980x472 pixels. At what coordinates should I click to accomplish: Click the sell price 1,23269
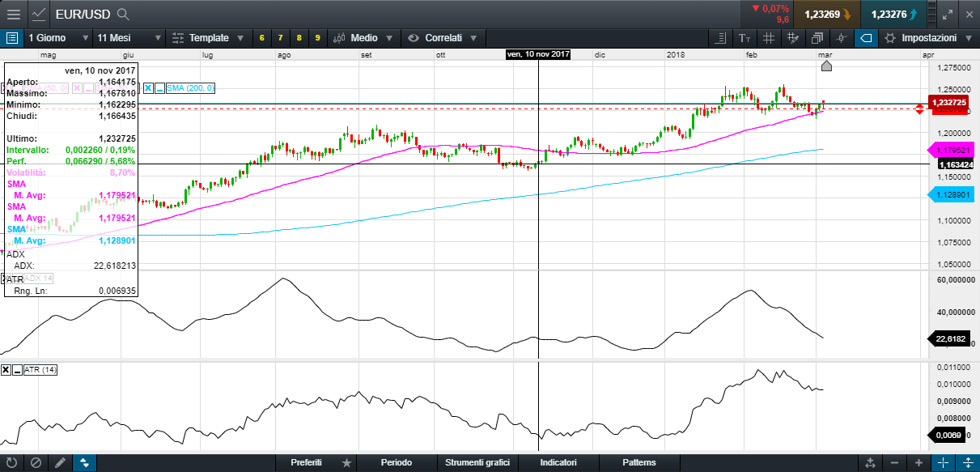click(x=826, y=14)
